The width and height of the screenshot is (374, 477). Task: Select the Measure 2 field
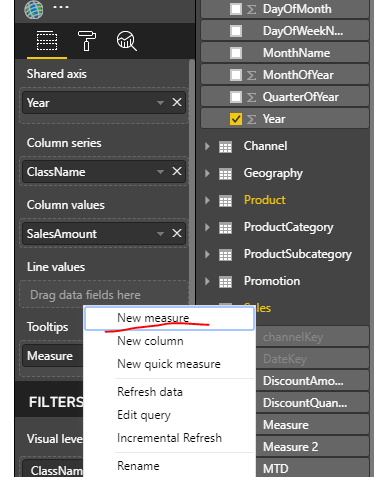click(x=312, y=447)
